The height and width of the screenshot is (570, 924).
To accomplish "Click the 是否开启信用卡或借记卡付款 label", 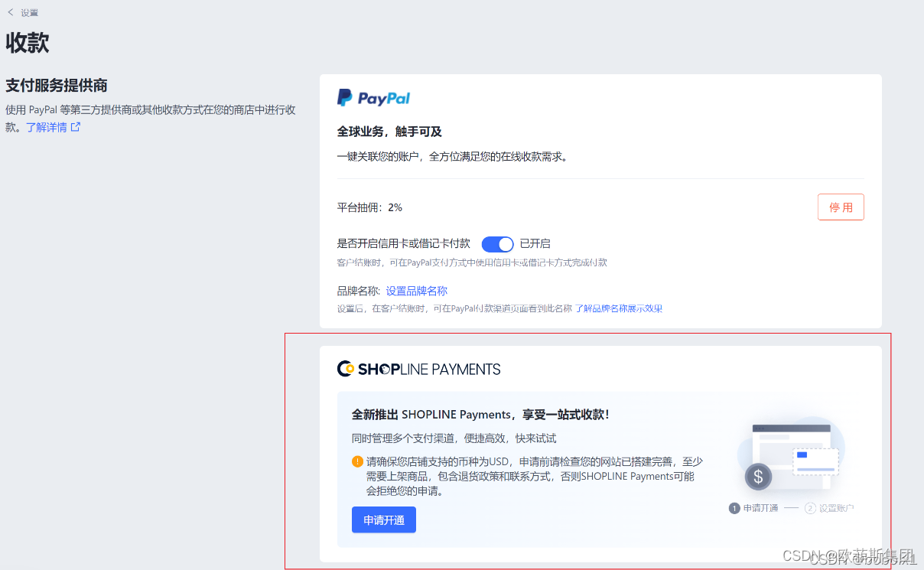I will (x=404, y=244).
